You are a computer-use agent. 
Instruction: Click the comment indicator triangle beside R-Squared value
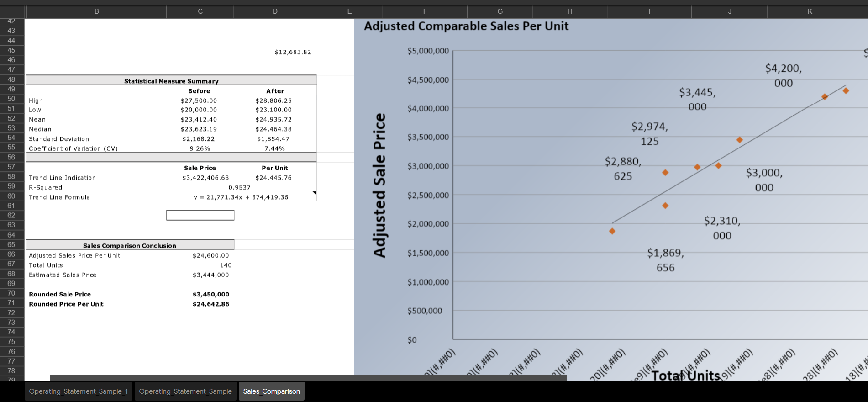pos(314,193)
